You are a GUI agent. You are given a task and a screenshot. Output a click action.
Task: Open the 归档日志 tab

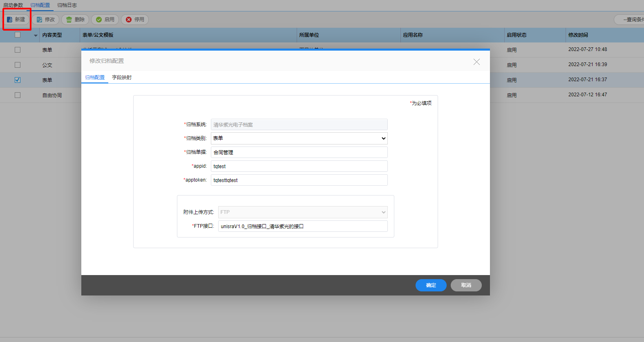pos(67,5)
